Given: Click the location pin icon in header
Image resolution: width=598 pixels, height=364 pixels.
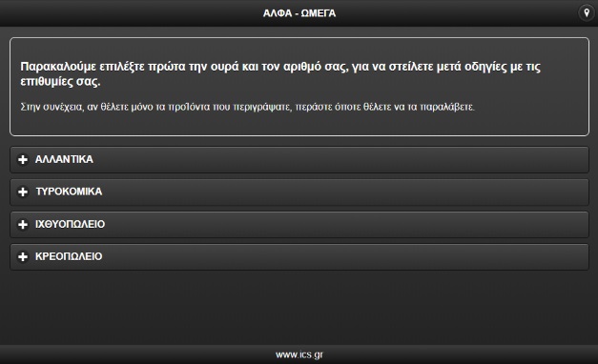Looking at the screenshot, I should click(x=587, y=13).
